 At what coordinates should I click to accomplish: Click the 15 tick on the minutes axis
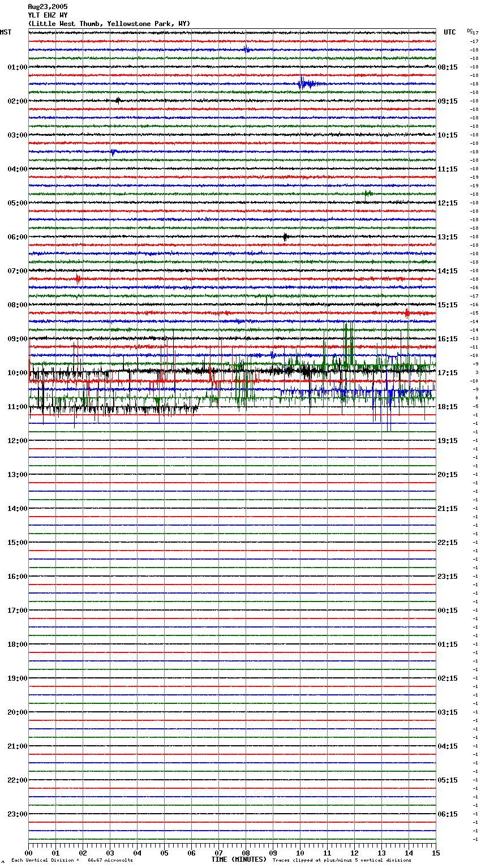click(x=436, y=853)
